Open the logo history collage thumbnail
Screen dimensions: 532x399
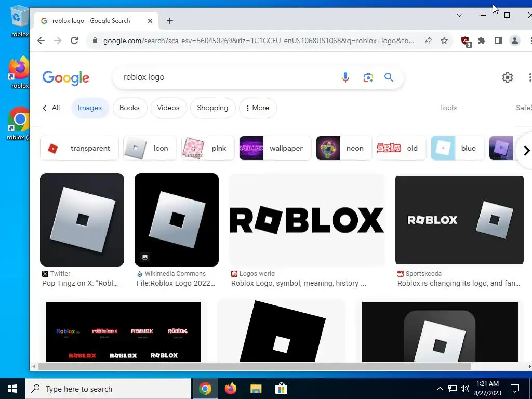(123, 332)
